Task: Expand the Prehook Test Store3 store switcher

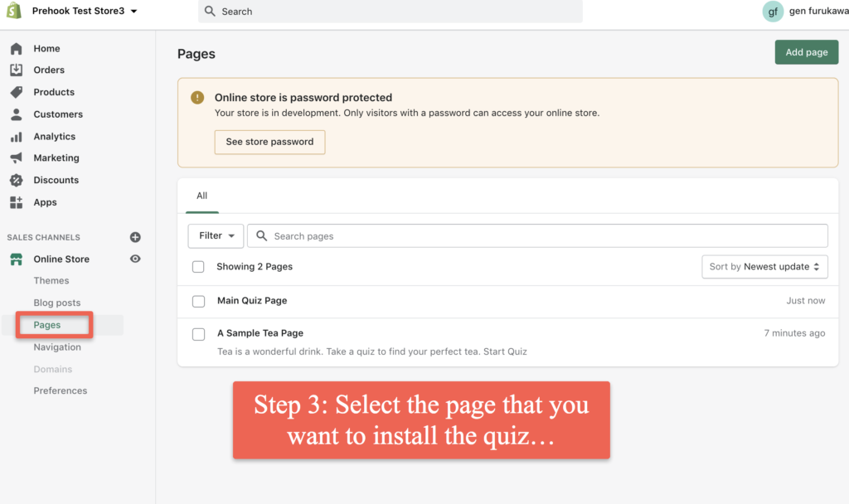Action: (x=85, y=11)
